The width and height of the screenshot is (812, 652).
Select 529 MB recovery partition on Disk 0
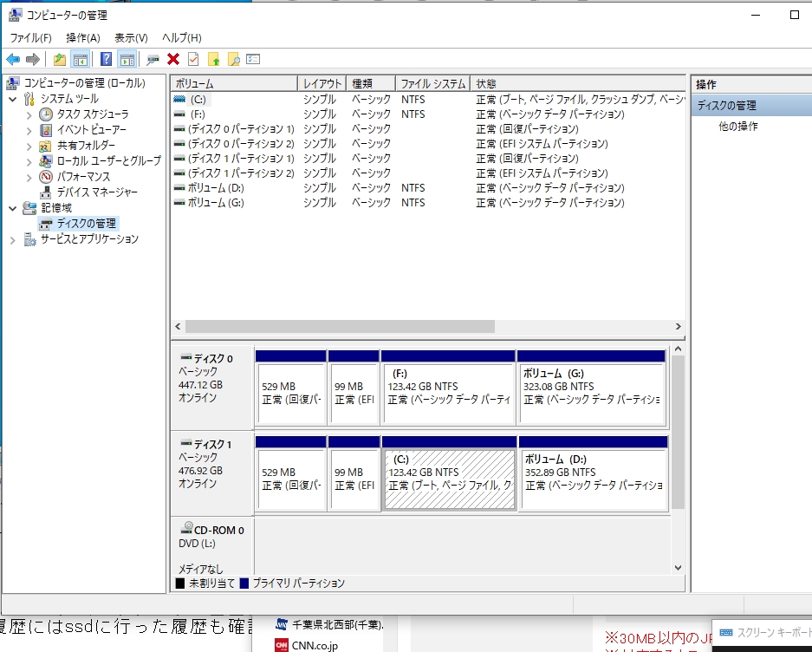coord(291,388)
